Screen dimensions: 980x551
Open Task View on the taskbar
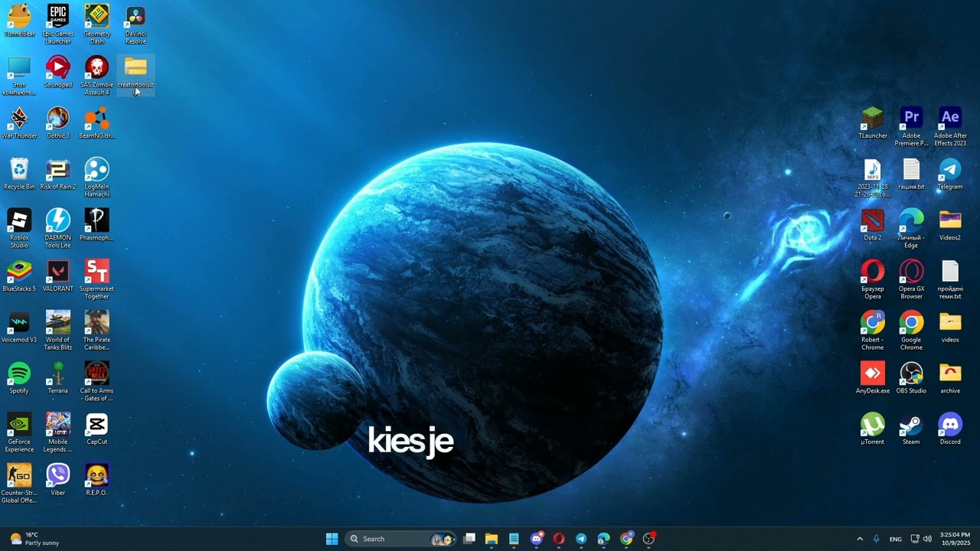point(469,539)
